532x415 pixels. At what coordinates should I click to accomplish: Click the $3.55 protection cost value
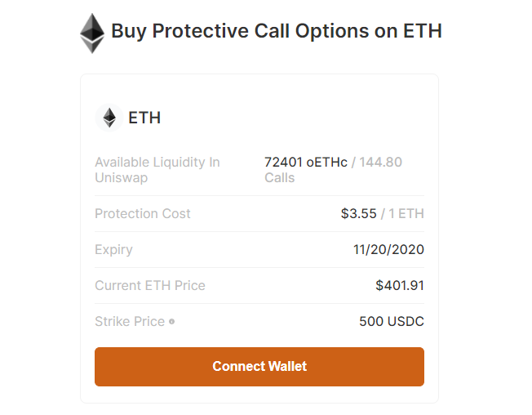tap(359, 213)
